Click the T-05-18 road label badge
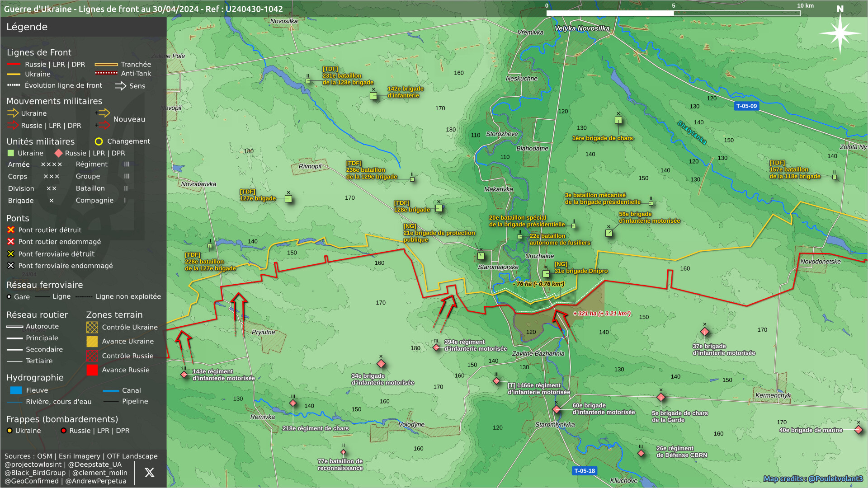Viewport: 868px width, 488px height. pos(585,471)
